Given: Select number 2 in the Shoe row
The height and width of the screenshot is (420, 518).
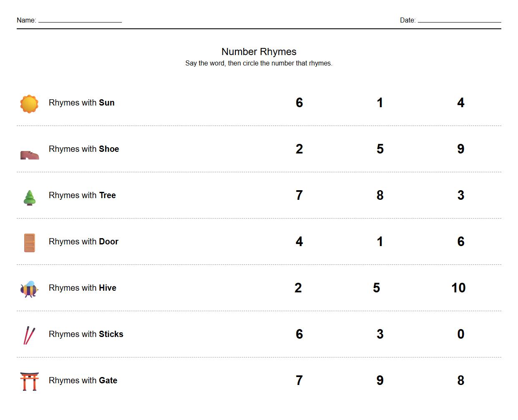Looking at the screenshot, I should [x=299, y=149].
